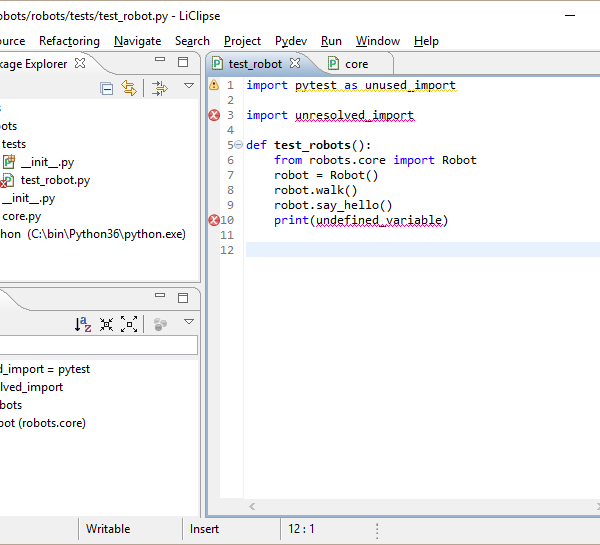Click robot.say_hello() on line 9

[333, 206]
